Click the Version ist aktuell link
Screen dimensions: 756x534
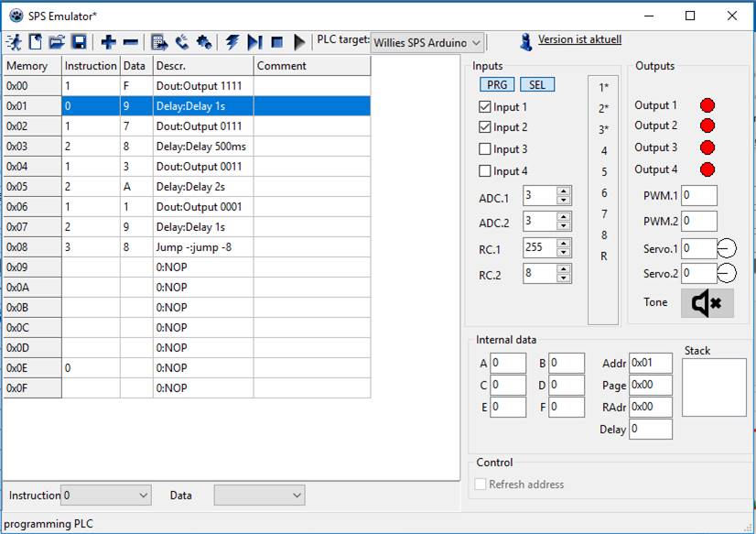click(579, 40)
